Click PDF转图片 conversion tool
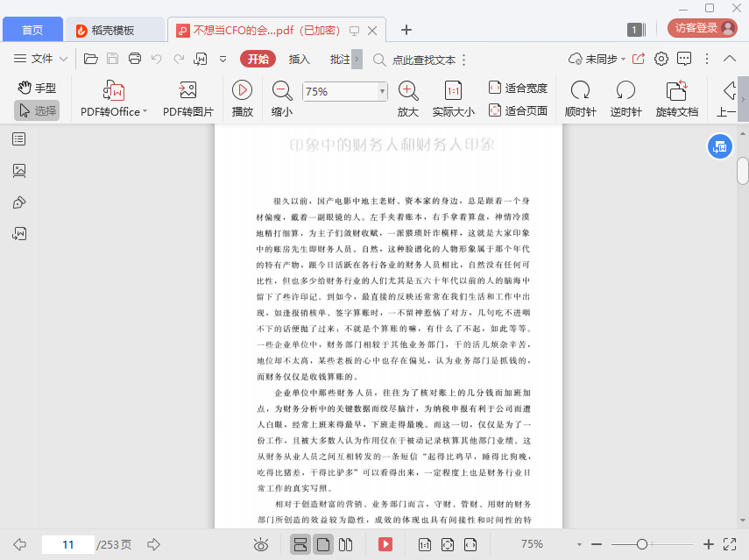The width and height of the screenshot is (749, 560). [188, 99]
